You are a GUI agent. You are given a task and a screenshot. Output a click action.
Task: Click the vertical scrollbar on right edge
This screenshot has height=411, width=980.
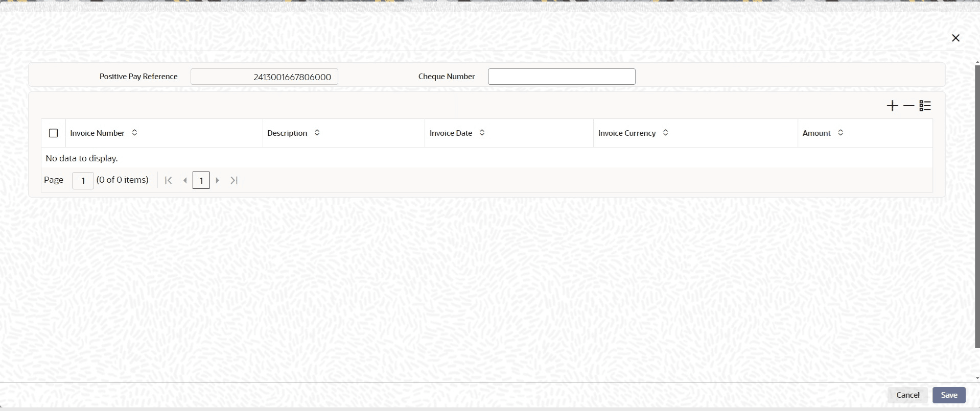[977, 206]
